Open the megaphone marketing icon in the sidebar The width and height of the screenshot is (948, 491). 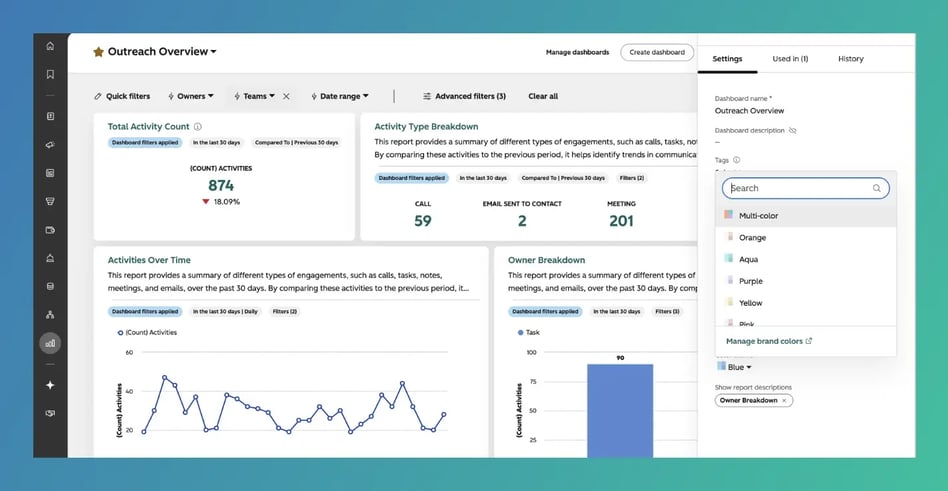click(50, 145)
